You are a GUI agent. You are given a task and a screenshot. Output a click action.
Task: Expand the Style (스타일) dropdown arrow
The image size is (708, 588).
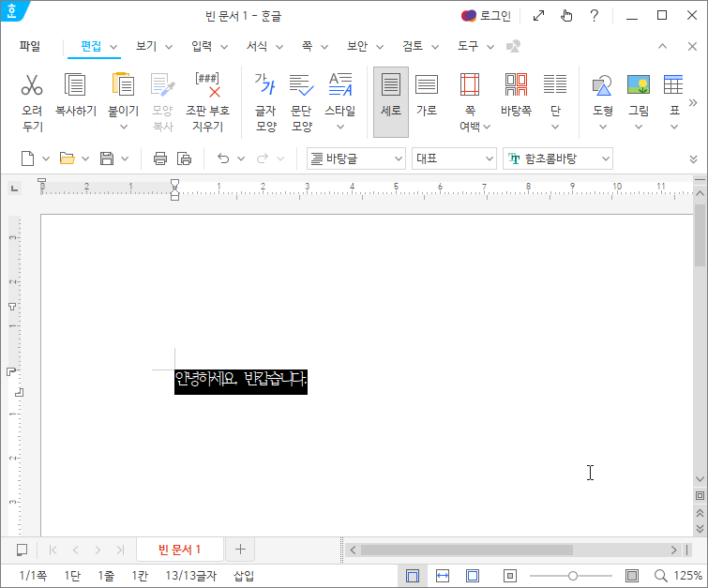click(340, 127)
